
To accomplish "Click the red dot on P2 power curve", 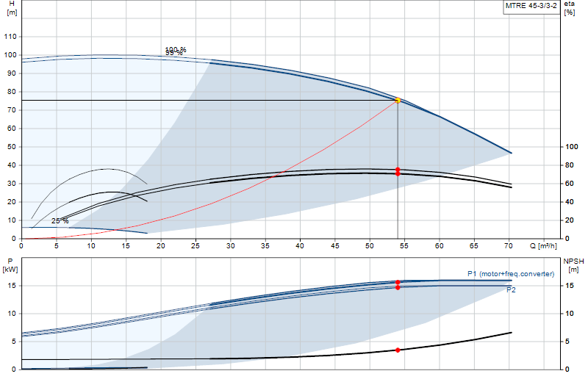I will [398, 287].
